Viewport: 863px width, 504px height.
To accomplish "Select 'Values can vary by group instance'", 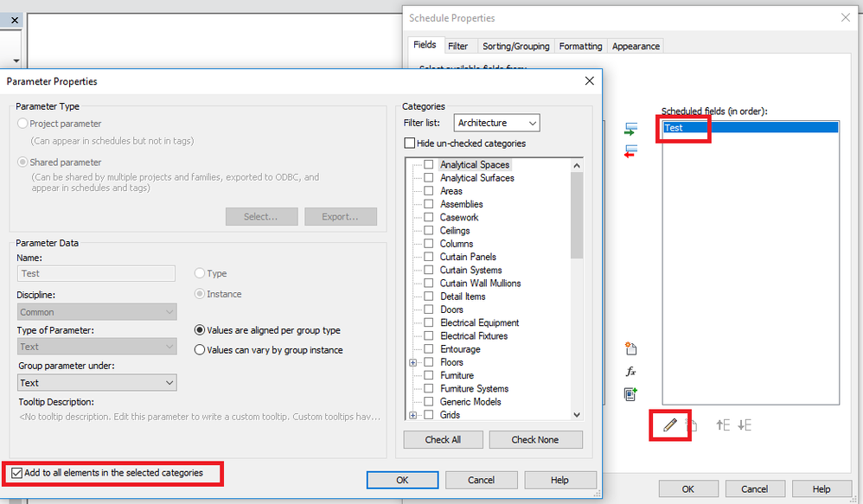I will [200, 350].
